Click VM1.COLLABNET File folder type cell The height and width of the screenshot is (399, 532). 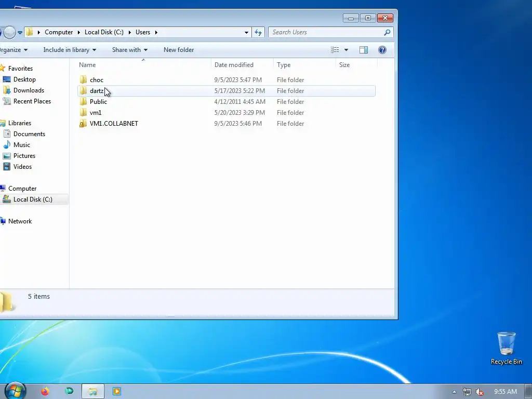290,124
